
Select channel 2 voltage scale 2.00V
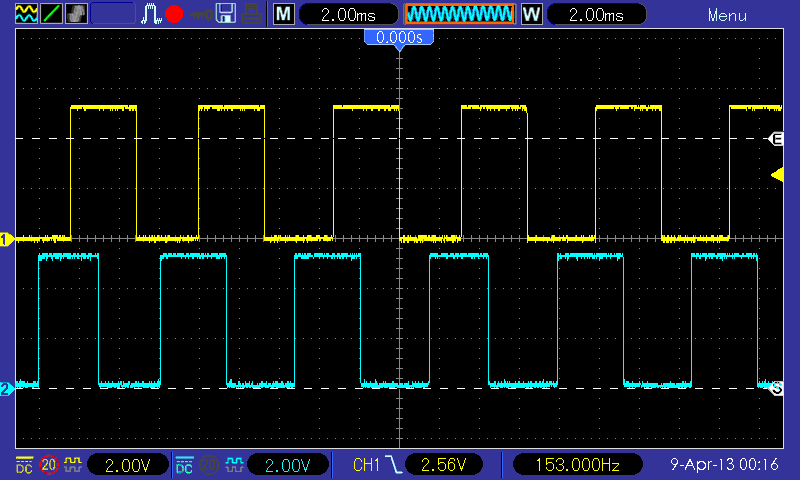pos(290,464)
